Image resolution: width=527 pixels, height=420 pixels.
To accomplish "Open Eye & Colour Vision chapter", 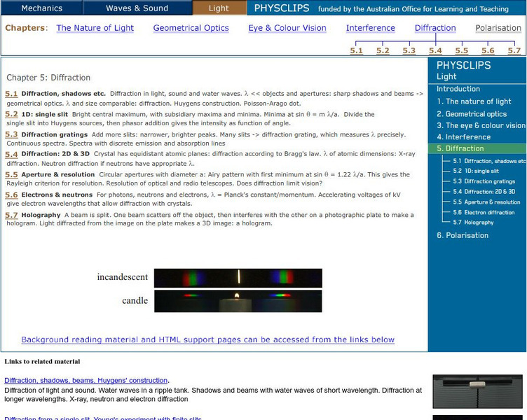I will 287,28.
